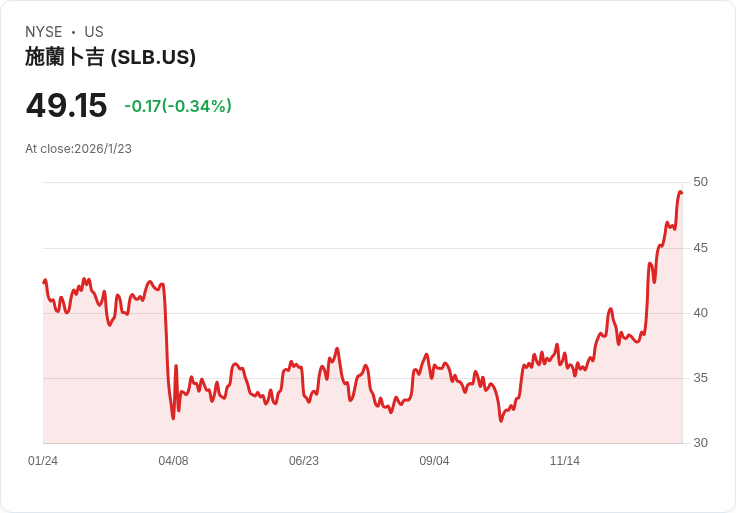
Task: Click the April low point on the chart line
Action: pos(173,417)
